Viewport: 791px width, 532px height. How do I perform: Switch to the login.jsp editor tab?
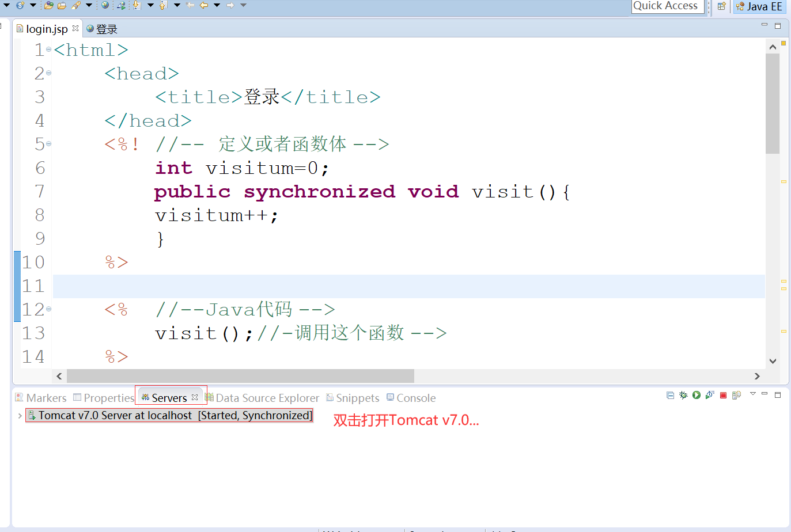pos(47,29)
